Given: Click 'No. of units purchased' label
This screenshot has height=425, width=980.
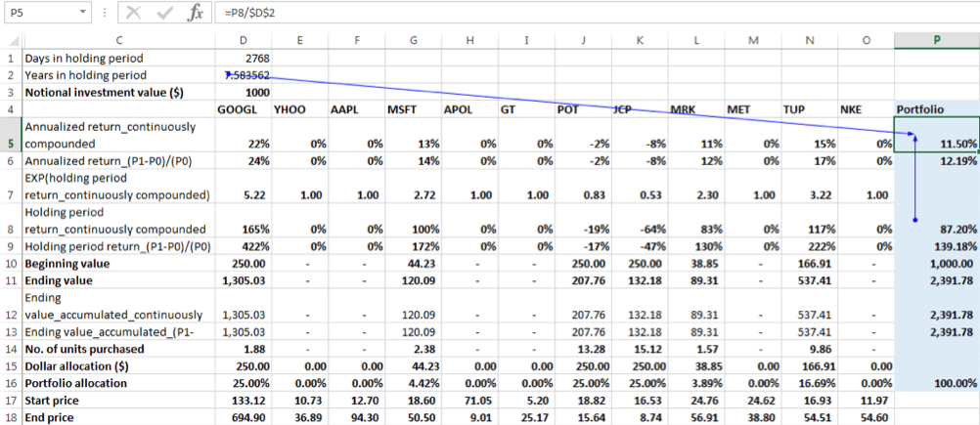Looking at the screenshot, I should coord(118,349).
